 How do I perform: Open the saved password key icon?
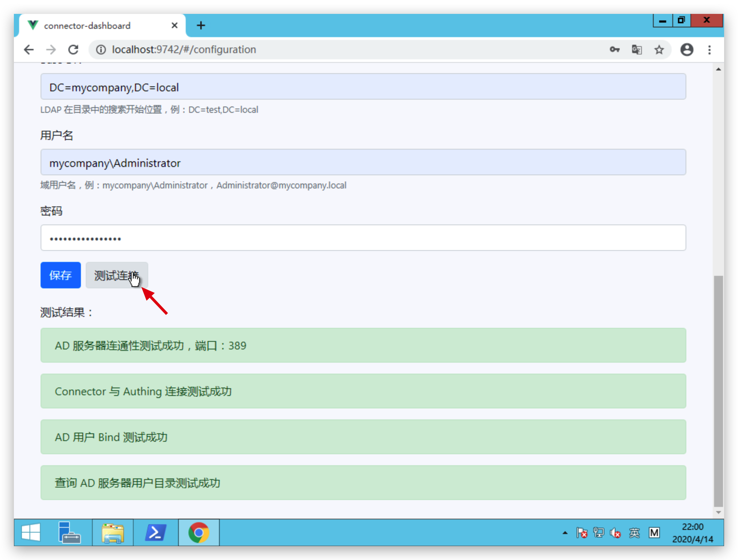pyautogui.click(x=614, y=50)
